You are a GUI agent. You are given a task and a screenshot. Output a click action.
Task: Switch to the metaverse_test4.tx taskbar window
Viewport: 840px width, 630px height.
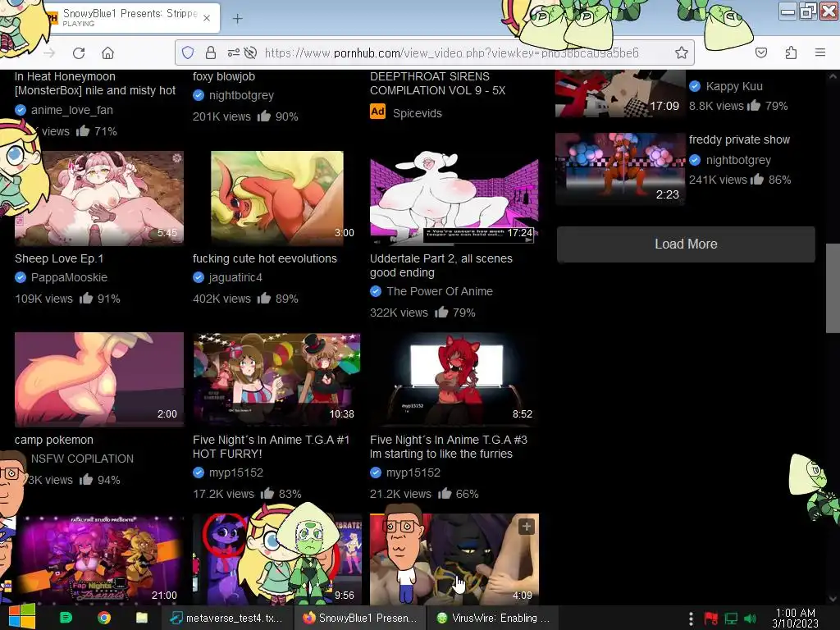click(x=226, y=618)
